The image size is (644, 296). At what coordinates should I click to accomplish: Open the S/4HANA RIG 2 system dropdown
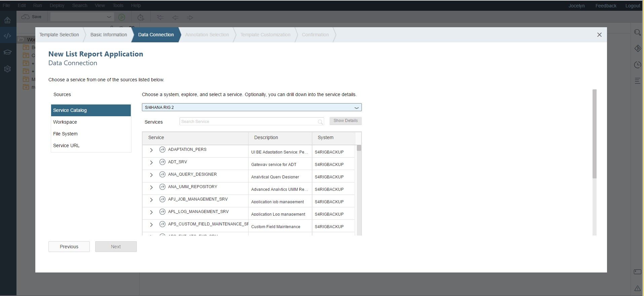point(356,108)
